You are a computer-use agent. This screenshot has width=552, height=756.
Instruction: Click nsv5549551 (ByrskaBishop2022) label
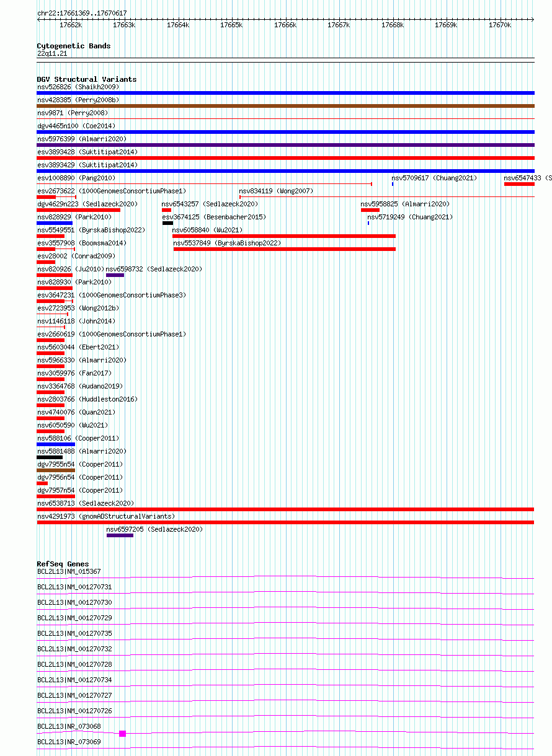coord(91,230)
